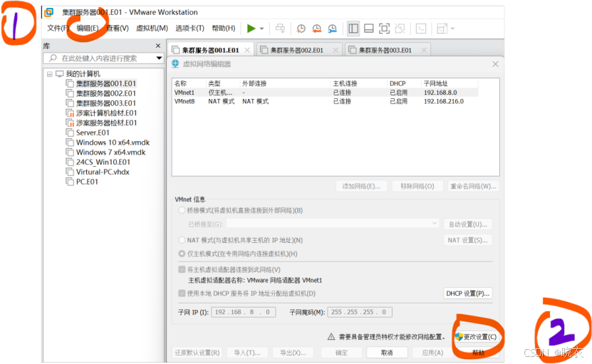
Task: Open the power options dropdown arrow
Action: 261,28
